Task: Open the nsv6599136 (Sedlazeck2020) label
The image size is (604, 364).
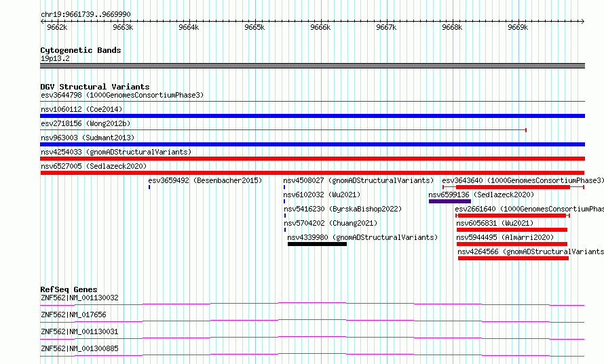Action: [482, 195]
